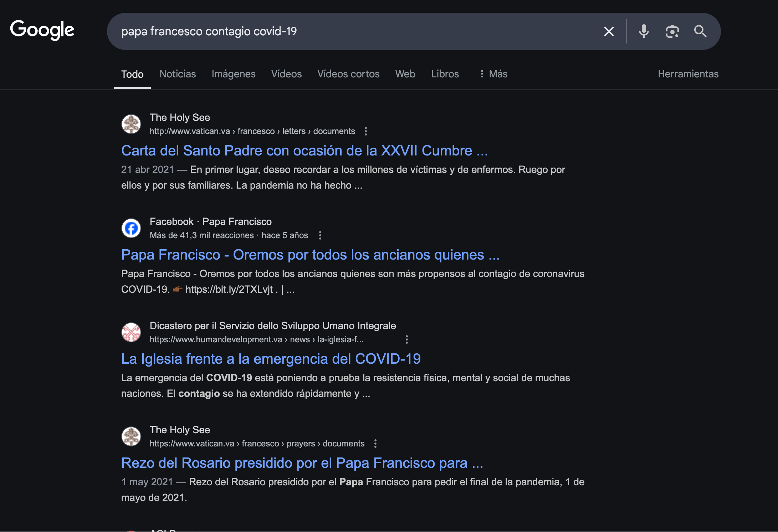This screenshot has height=532, width=778.
Task: Open the Vídeos cortos tab
Action: coord(348,74)
